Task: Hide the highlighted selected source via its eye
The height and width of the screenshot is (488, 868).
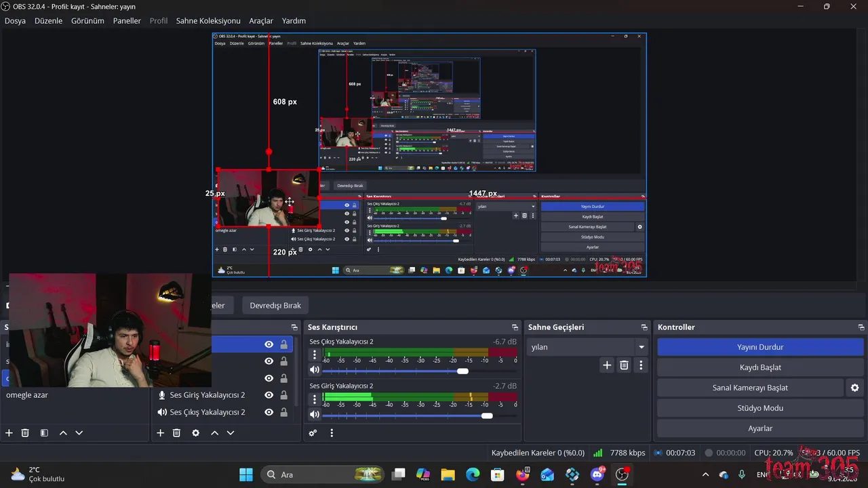Action: (x=269, y=344)
